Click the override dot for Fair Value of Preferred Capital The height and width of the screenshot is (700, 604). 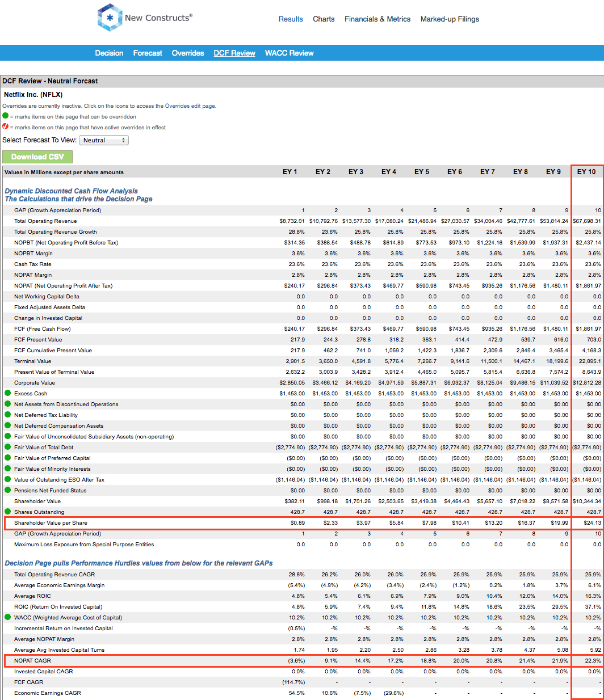coord(7,458)
